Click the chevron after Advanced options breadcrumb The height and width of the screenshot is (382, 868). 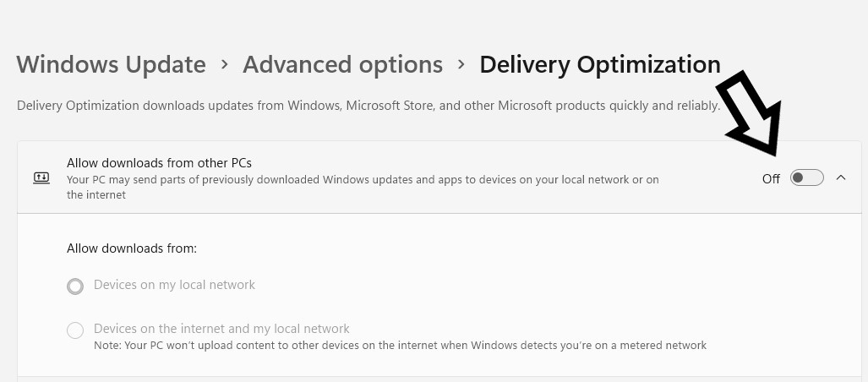(461, 64)
